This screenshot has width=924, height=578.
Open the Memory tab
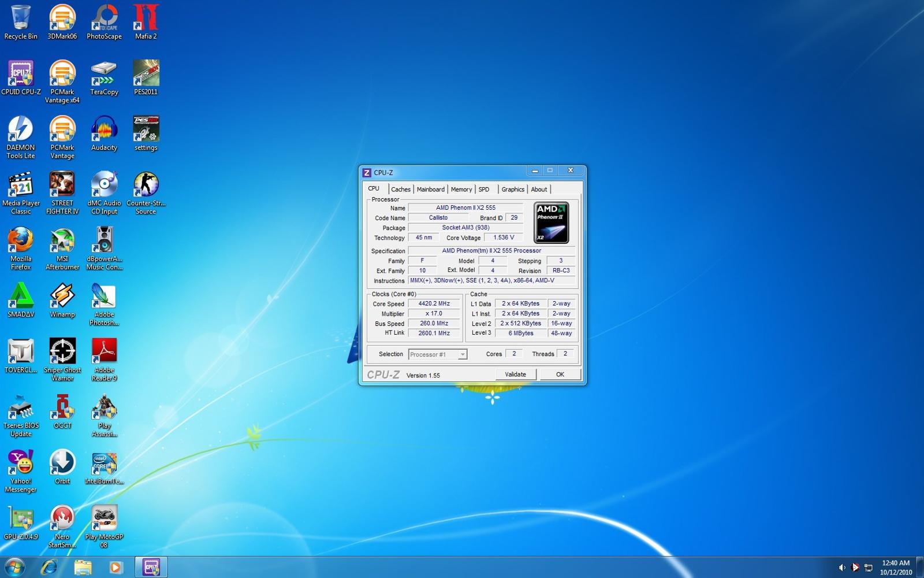(x=461, y=190)
